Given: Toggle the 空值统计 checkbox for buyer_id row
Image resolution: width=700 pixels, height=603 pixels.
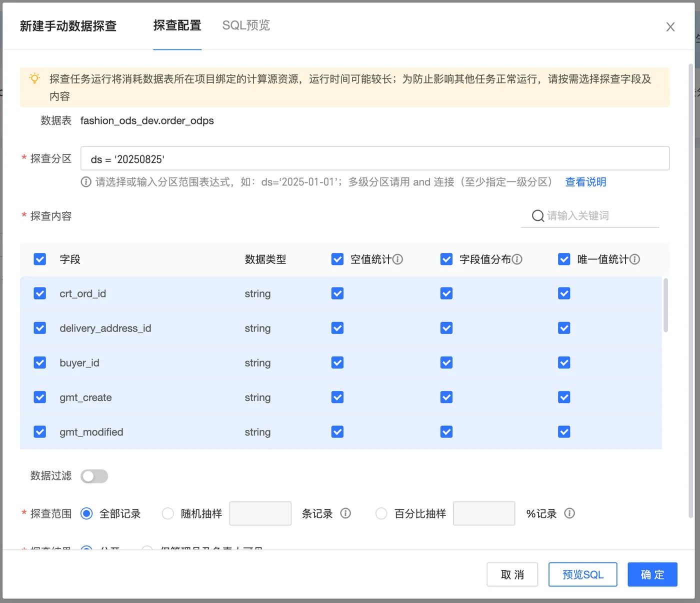Looking at the screenshot, I should 337,362.
